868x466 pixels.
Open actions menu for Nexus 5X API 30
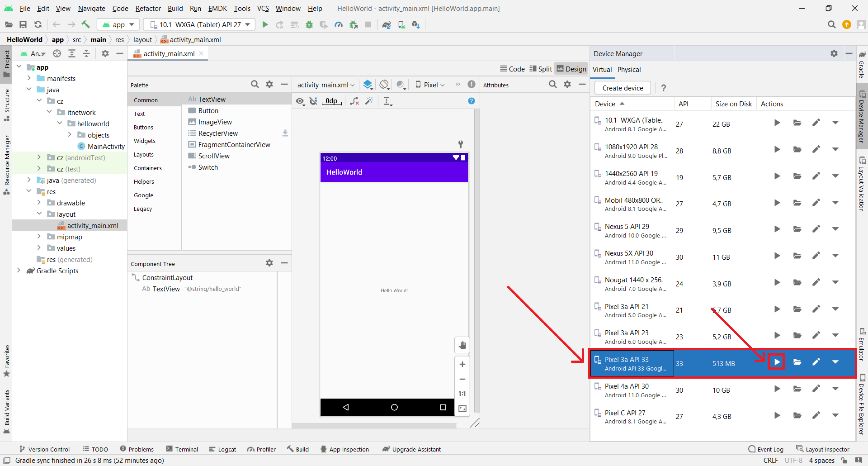835,256
